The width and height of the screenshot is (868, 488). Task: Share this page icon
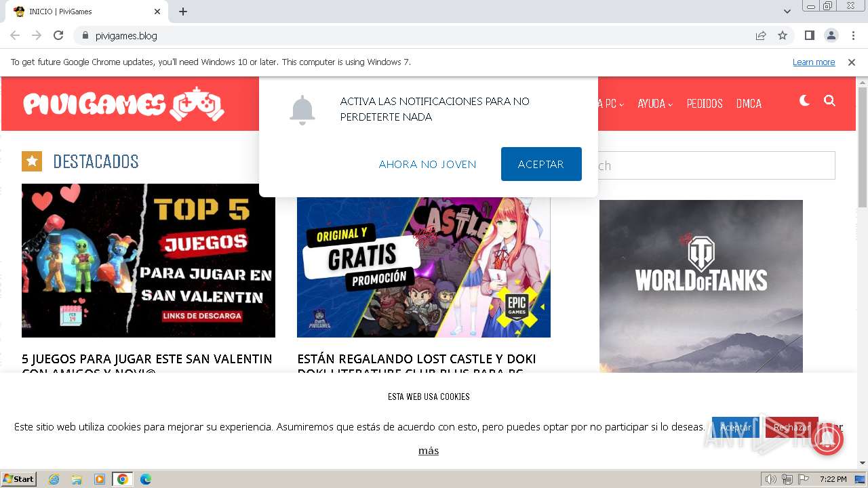[x=761, y=35]
